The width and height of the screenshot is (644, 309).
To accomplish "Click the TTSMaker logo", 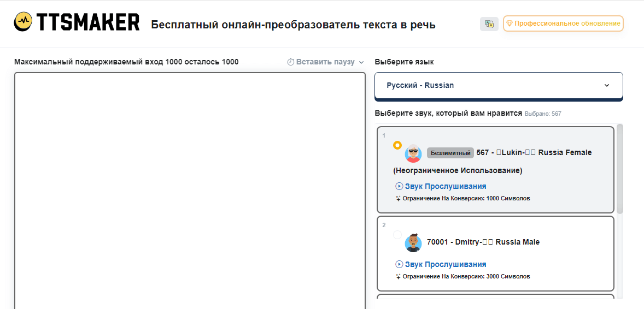I will pyautogui.click(x=77, y=22).
